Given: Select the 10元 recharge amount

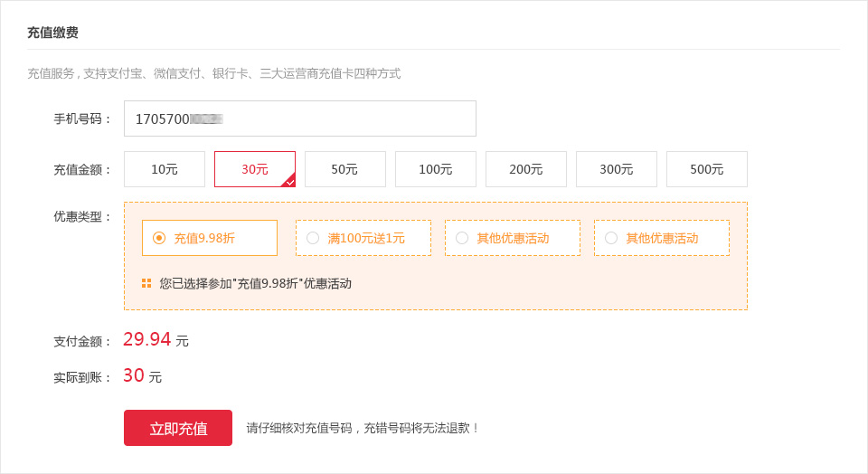Looking at the screenshot, I should [x=165, y=169].
